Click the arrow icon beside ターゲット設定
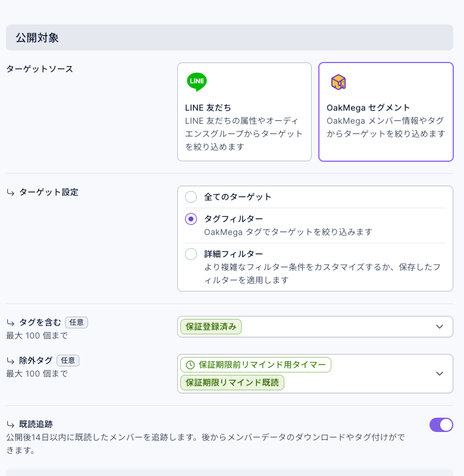This screenshot has width=464, height=476. [x=11, y=192]
